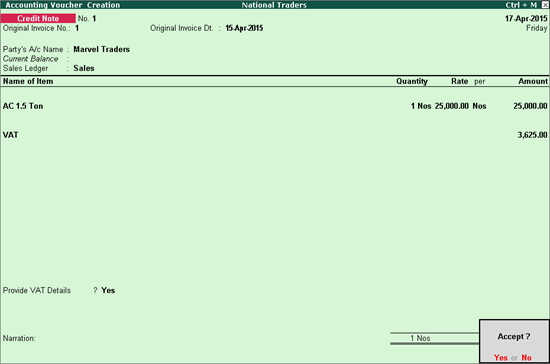Edit the rate 25,000.00 for AC

(x=451, y=106)
